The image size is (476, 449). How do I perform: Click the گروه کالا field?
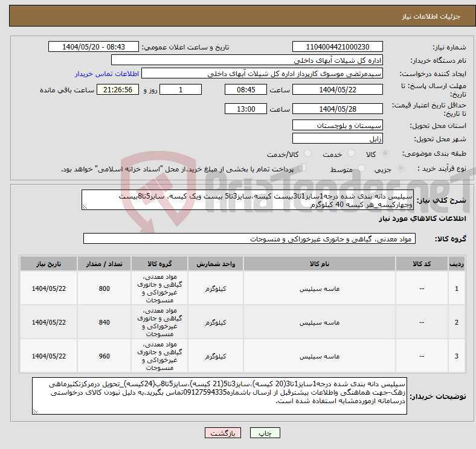pyautogui.click(x=249, y=239)
